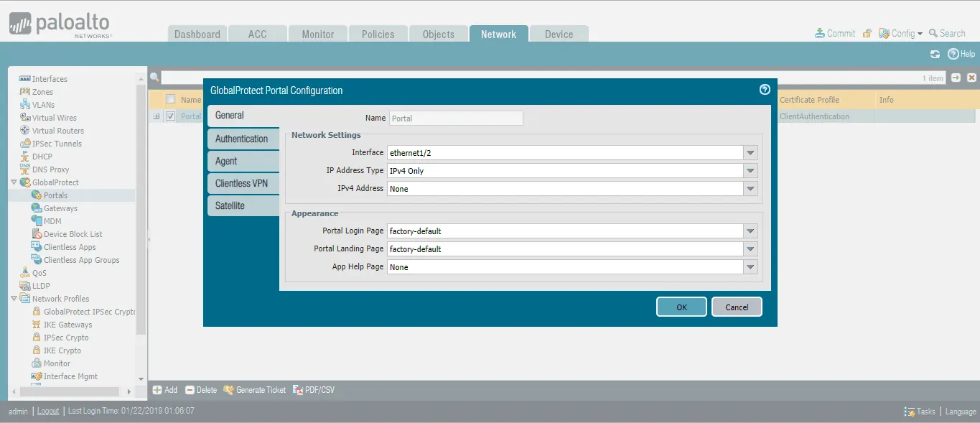
Task: Export table using PDF/CSV icon
Action: coord(299,390)
